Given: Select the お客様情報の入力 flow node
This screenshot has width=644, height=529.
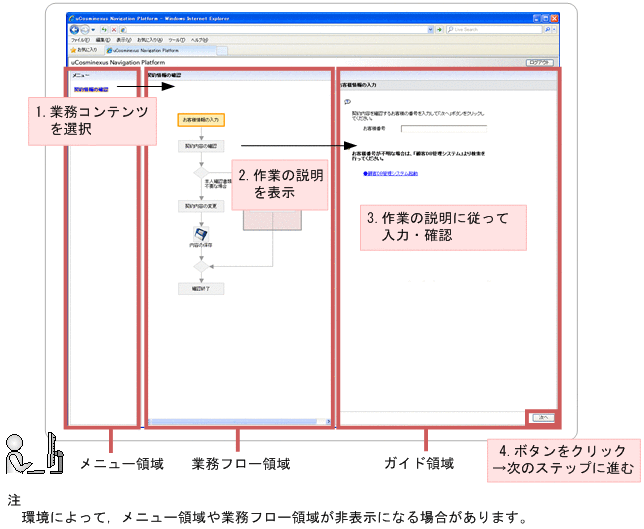Looking at the screenshot, I should click(x=201, y=120).
